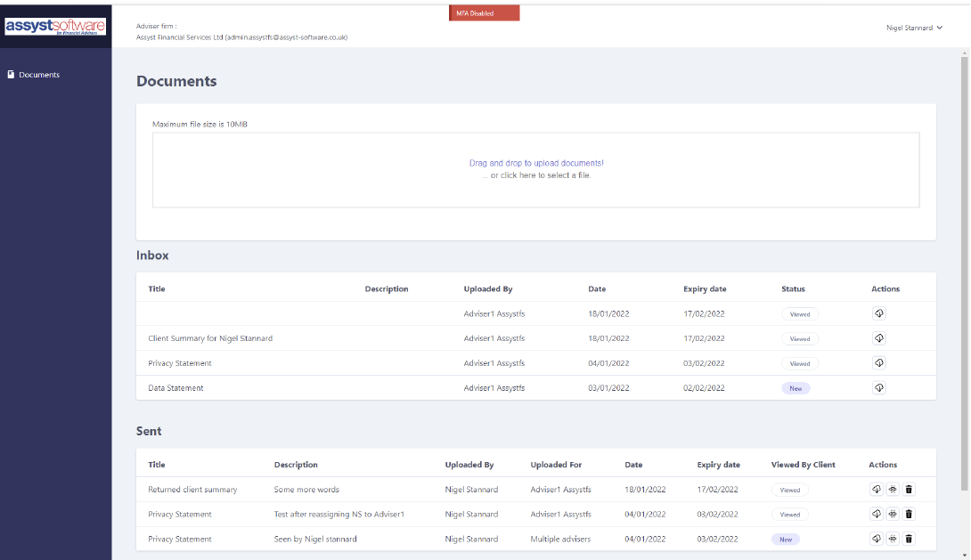Download the Data Statement inbox document
This screenshot has height=560, width=971.
point(878,388)
